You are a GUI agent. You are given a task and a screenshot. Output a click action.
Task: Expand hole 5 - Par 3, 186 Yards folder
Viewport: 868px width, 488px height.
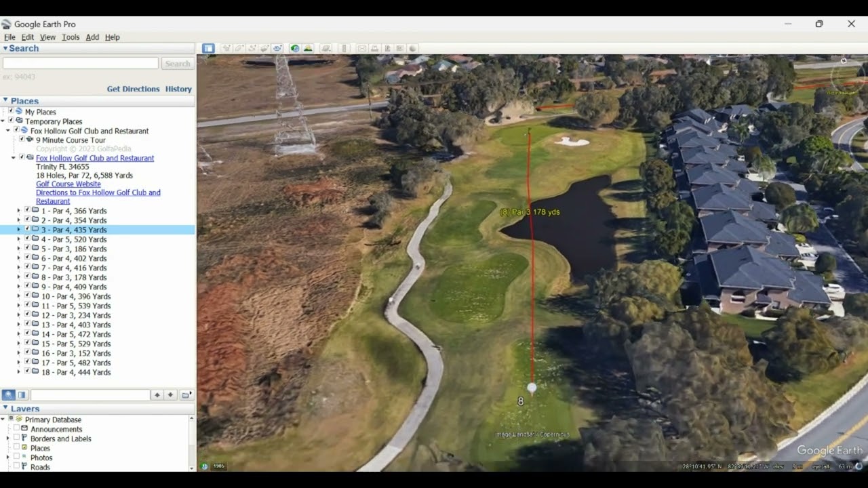coord(19,249)
